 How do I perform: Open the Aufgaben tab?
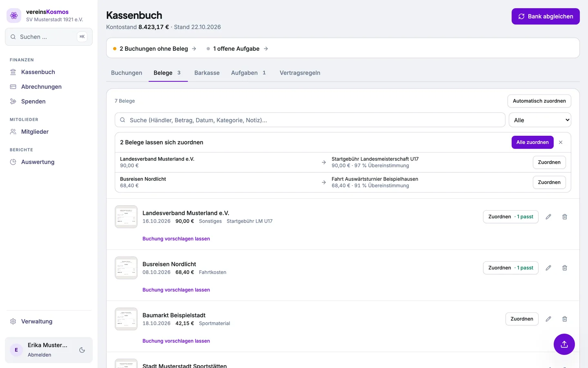(x=249, y=73)
